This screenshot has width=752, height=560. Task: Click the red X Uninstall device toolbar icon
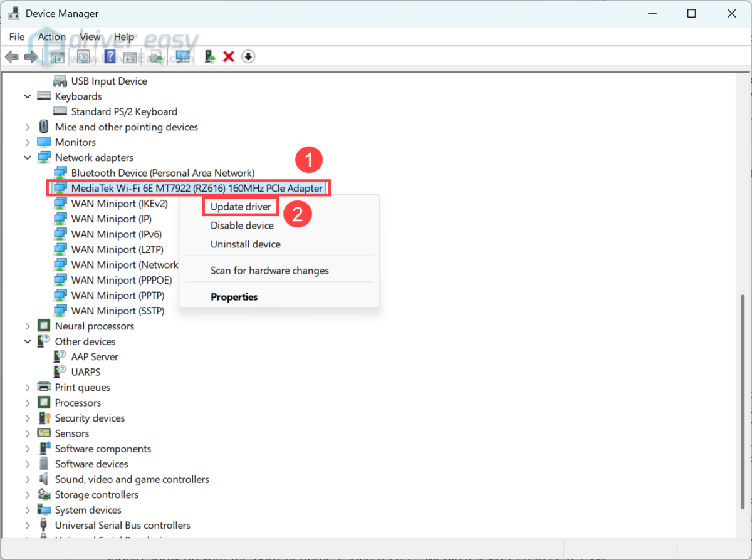click(229, 57)
